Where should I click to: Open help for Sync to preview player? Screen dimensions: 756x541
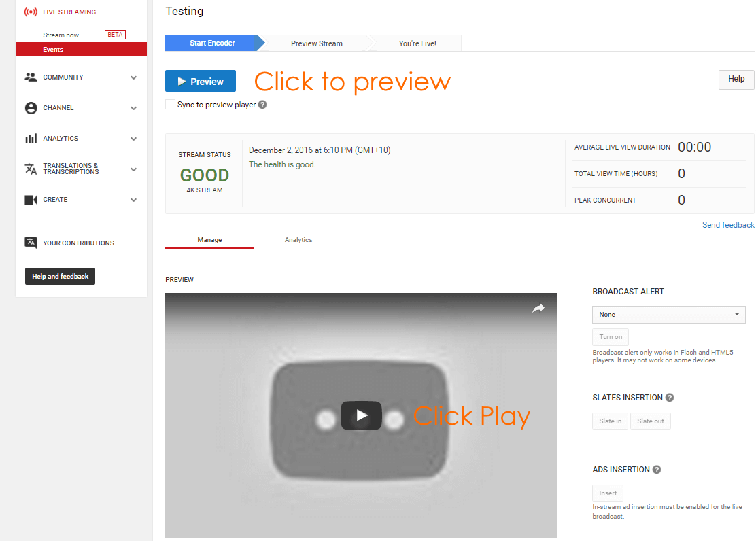262,105
